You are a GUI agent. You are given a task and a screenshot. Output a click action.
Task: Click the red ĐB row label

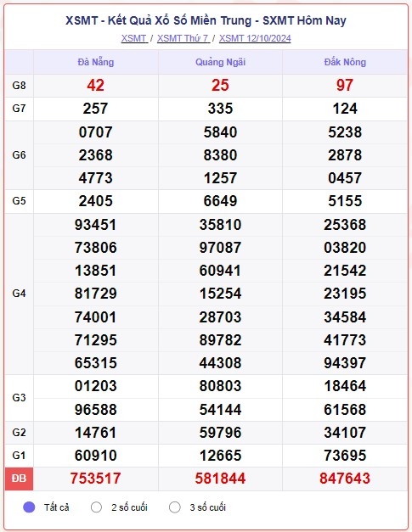click(19, 479)
